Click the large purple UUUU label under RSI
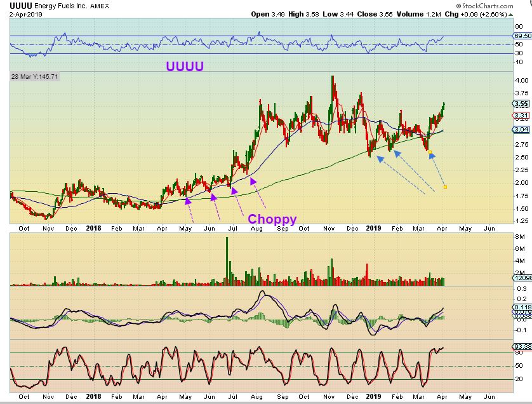Screen dimensions: 532x404 pos(185,66)
